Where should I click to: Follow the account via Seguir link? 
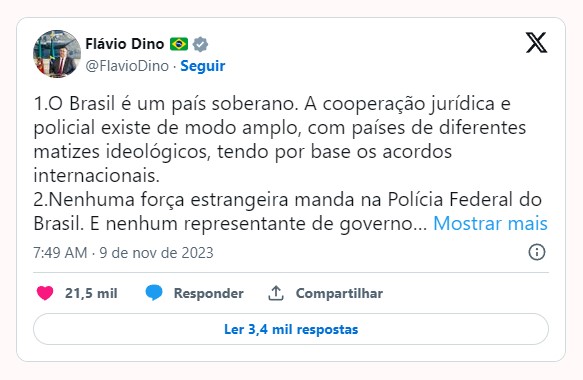pyautogui.click(x=203, y=66)
